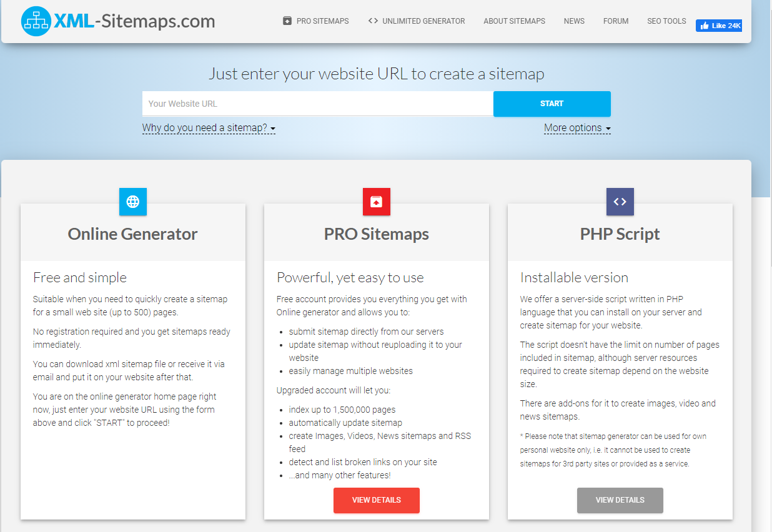This screenshot has height=532, width=772.
Task: Click the red VIEW DETAILS button under PRO Sitemaps
Action: (377, 500)
